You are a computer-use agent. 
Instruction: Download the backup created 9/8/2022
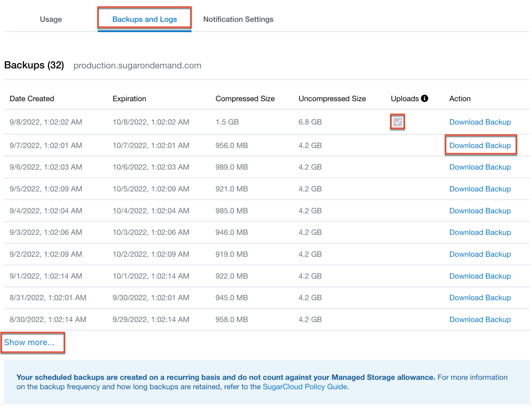pos(480,122)
